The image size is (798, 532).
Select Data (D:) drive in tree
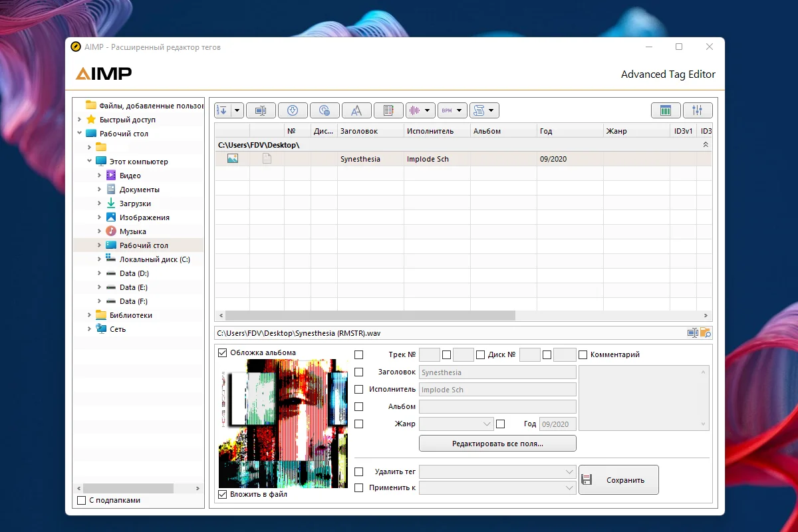pyautogui.click(x=134, y=273)
